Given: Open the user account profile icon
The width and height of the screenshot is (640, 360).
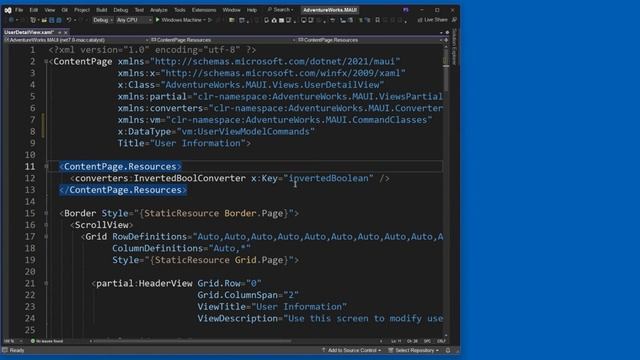Looking at the screenshot, I should pos(405,10).
